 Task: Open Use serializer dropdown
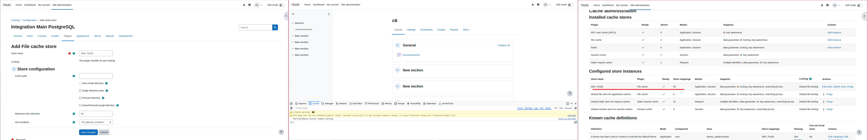pos(96,122)
